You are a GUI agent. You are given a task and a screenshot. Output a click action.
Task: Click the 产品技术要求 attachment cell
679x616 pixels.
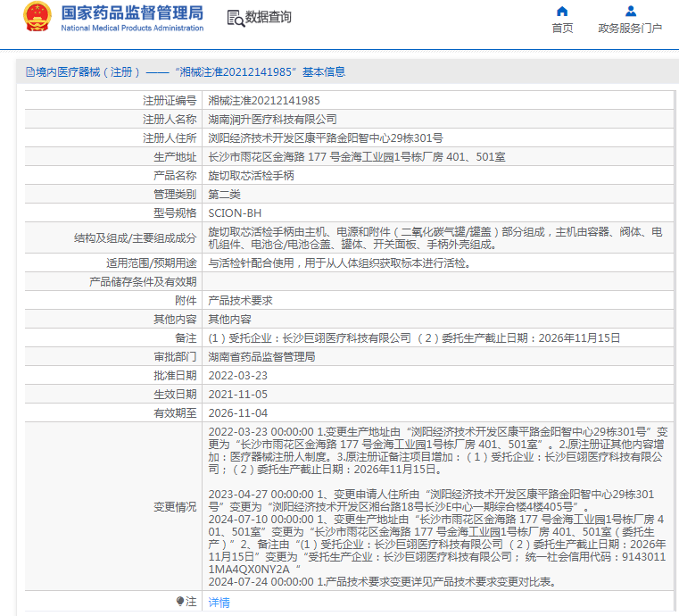[x=240, y=301]
